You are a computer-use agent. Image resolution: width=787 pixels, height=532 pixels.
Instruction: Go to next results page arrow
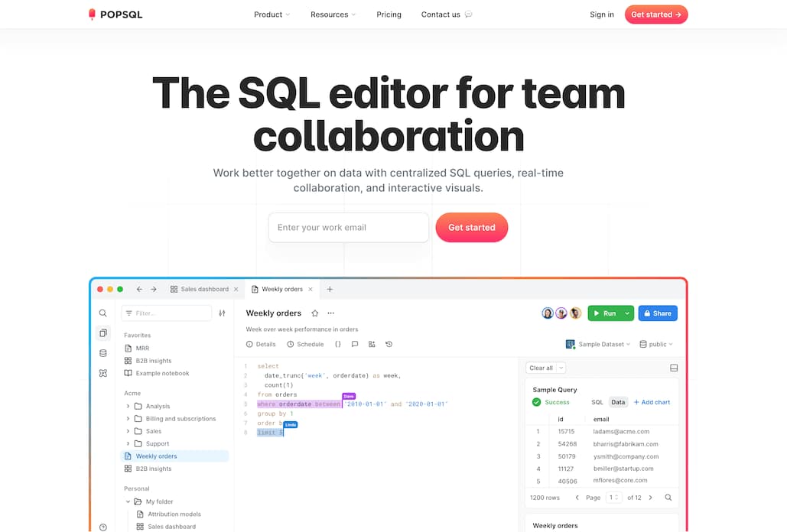pyautogui.click(x=650, y=498)
